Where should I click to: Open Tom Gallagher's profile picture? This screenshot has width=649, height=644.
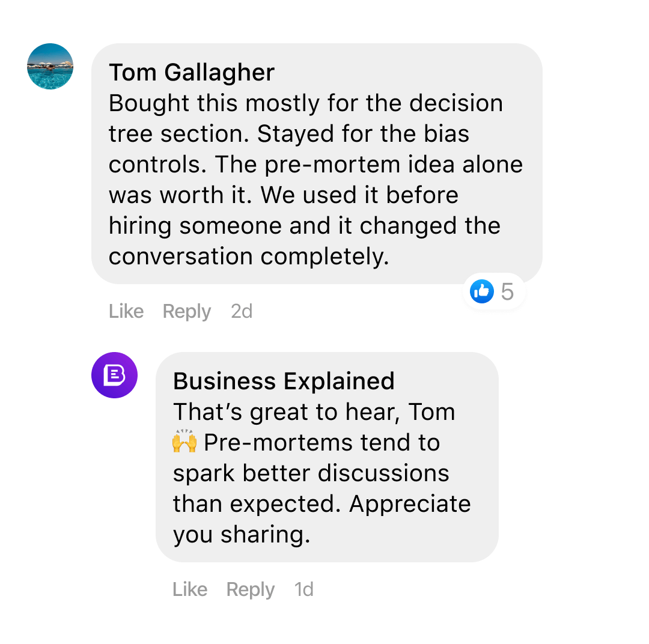tap(50, 67)
